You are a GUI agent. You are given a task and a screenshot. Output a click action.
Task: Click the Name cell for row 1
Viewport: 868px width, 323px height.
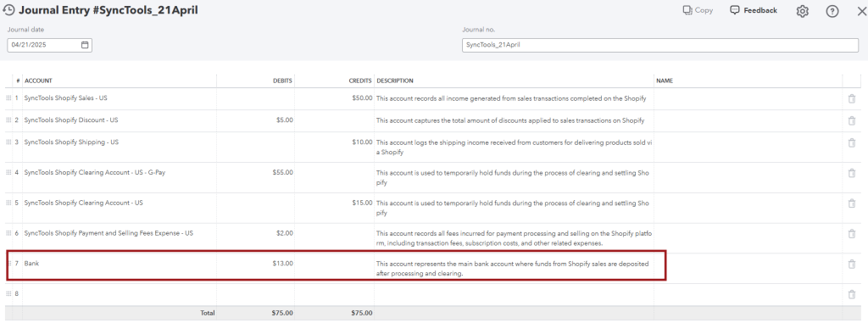coord(748,98)
